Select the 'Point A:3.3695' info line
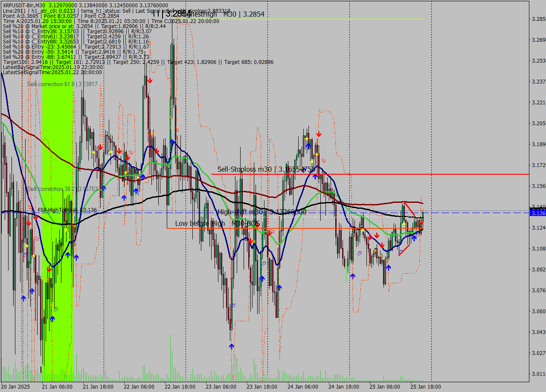 61,16
